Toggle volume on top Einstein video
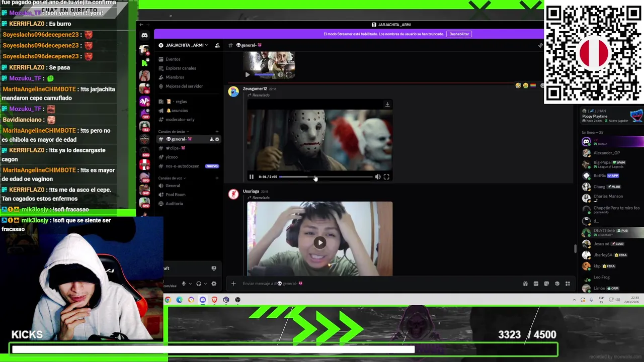 pyautogui.click(x=280, y=75)
